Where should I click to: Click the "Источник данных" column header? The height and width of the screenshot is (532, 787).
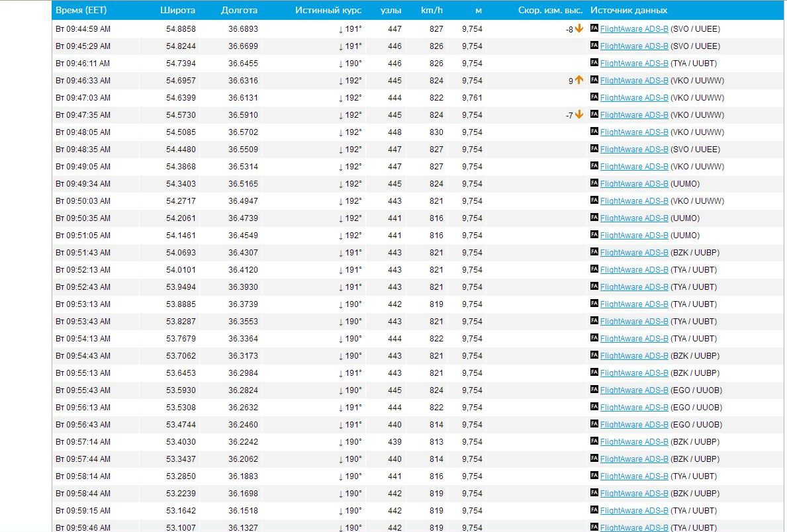(x=629, y=11)
